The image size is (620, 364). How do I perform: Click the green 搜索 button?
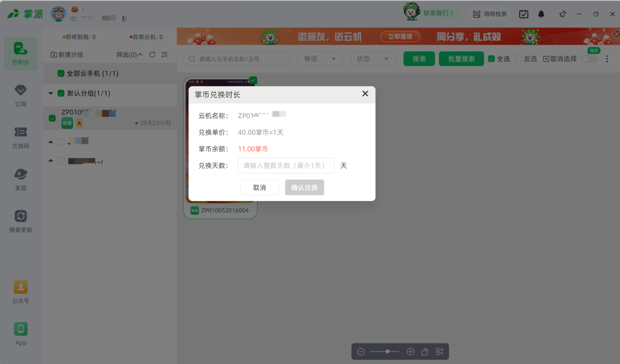tap(419, 59)
